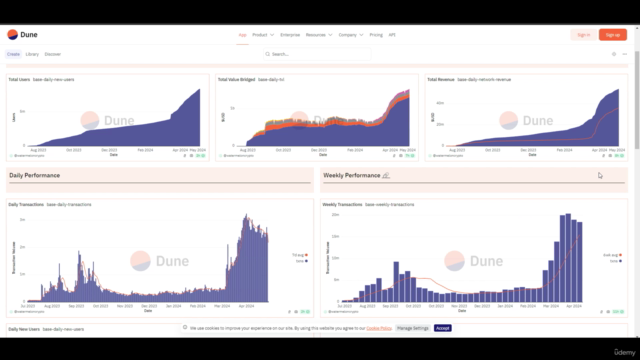640x360 pixels.
Task: Toggle 4wk avg series in Weekly Transactions legend
Action: 612,255
